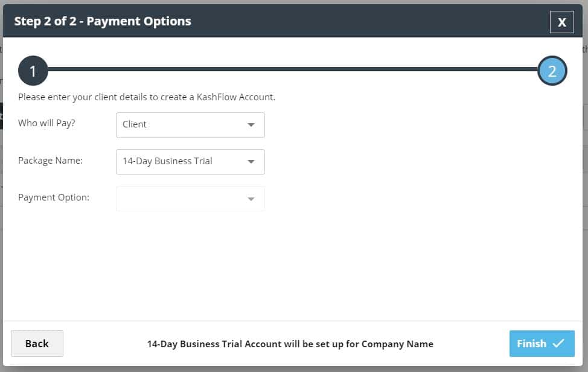Go to step 1 circle indicator
The image size is (588, 372).
tap(33, 71)
